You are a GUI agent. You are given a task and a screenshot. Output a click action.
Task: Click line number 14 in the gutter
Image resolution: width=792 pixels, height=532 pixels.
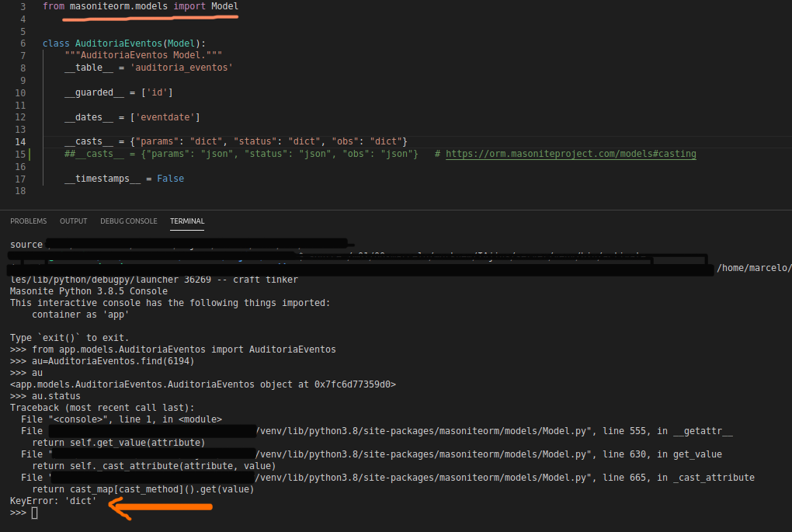point(20,141)
